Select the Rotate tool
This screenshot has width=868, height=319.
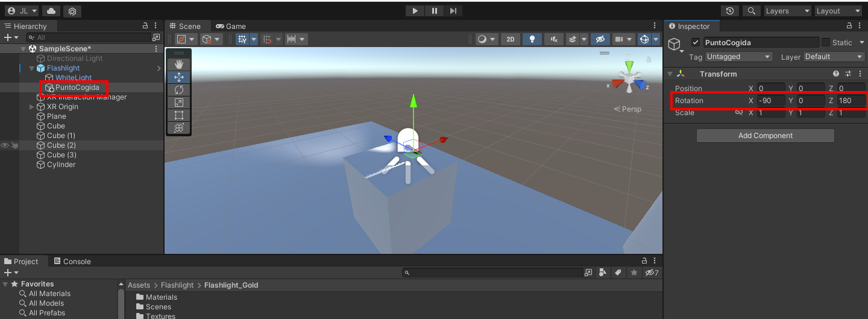pyautogui.click(x=178, y=90)
